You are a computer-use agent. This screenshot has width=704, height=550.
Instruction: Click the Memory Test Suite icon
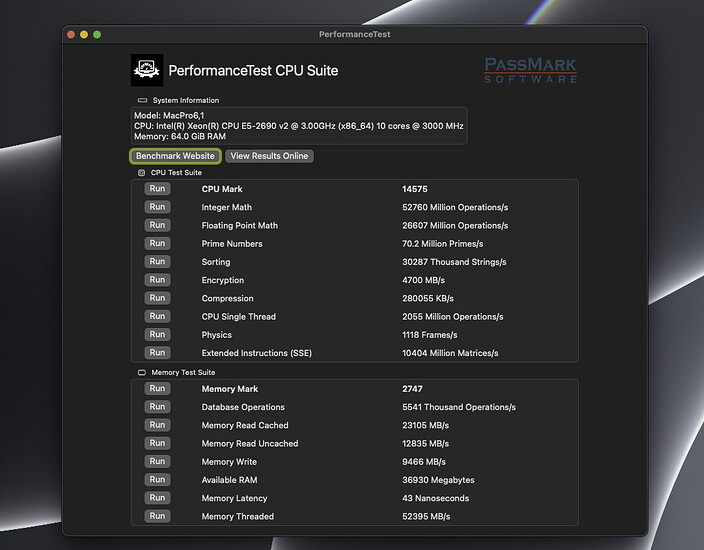pos(141,372)
